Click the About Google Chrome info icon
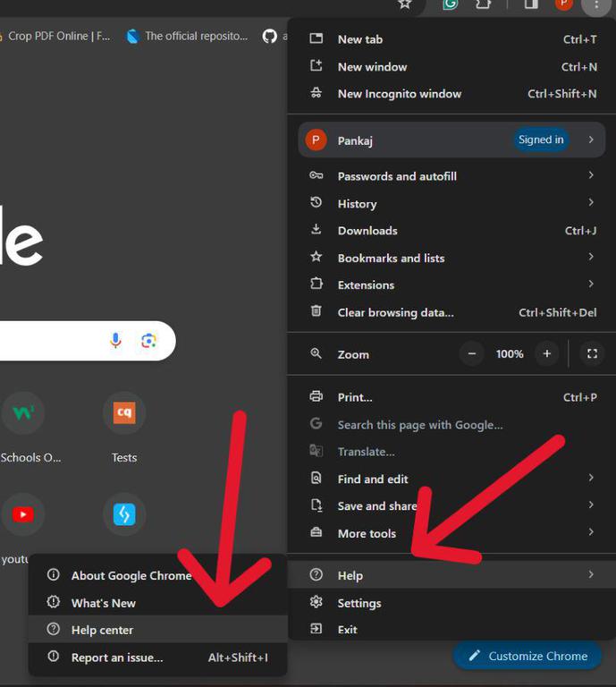Viewport: 616px width, 687px height. tap(54, 574)
